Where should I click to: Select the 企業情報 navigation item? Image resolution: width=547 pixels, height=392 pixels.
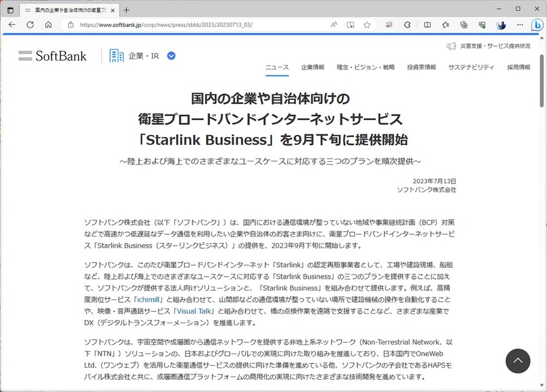pyautogui.click(x=313, y=67)
